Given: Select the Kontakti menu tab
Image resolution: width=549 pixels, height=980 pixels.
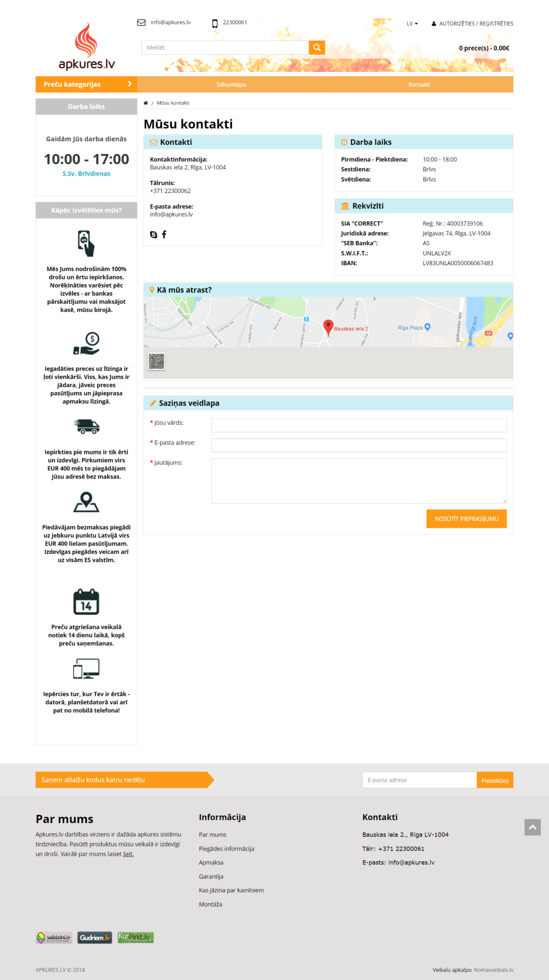Looking at the screenshot, I should tap(419, 85).
